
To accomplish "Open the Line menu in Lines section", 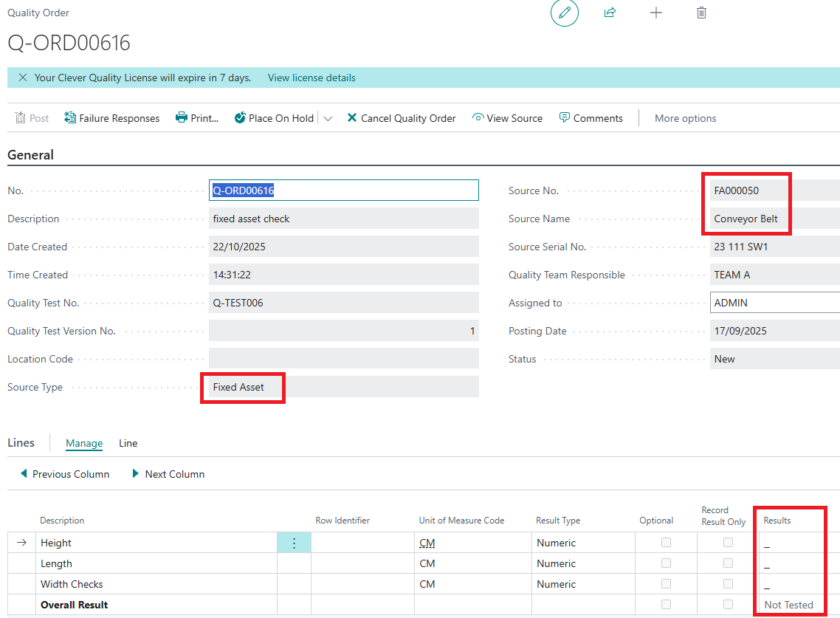I will 128,443.
